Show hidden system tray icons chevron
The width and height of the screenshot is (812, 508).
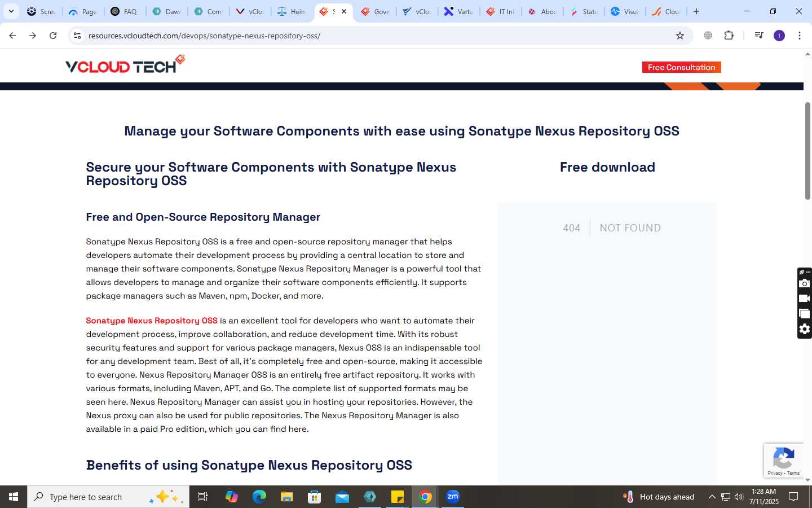pyautogui.click(x=712, y=497)
